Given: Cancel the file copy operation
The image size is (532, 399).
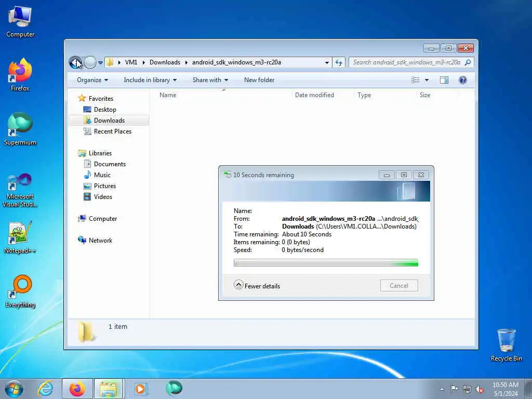Looking at the screenshot, I should coord(399,286).
